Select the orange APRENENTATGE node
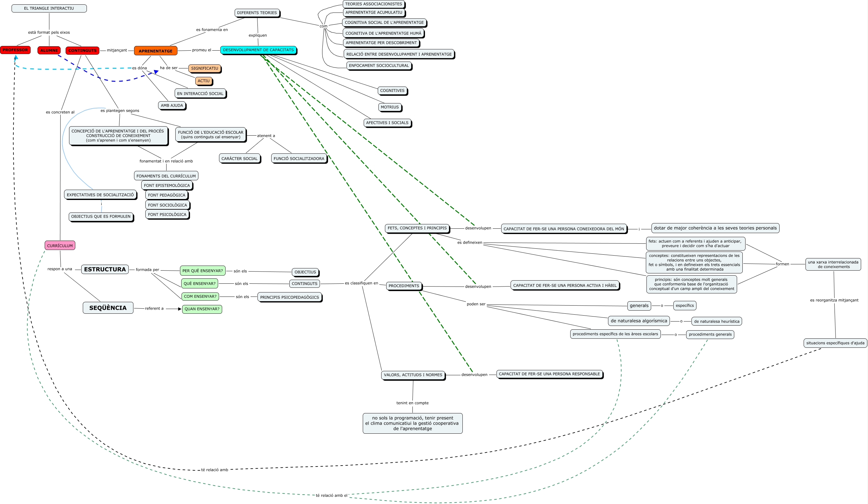Screen dimensions: 868x504 [x=156, y=51]
